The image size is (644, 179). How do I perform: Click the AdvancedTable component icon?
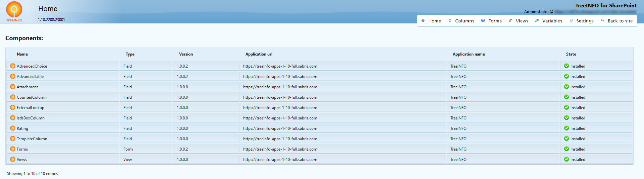pyautogui.click(x=13, y=76)
